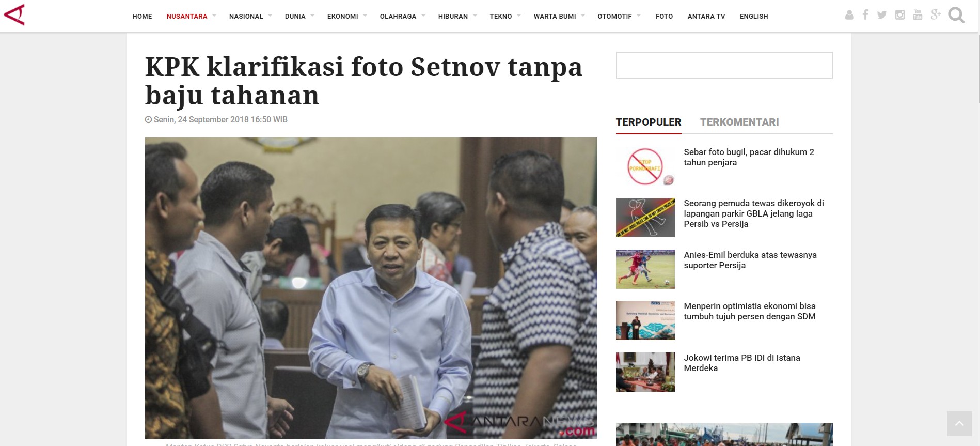980x446 pixels.
Task: Switch to the Terkomentari tab
Action: [739, 122]
